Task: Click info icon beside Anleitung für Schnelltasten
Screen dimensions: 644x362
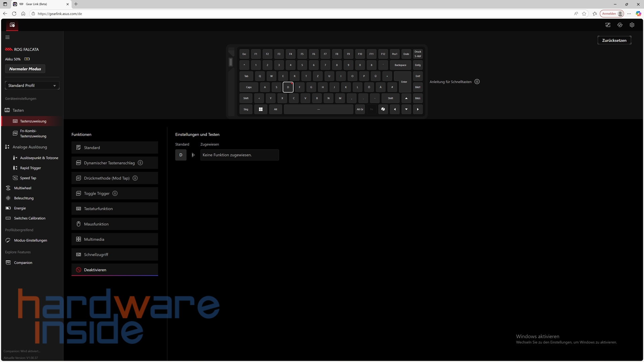Action: click(477, 82)
